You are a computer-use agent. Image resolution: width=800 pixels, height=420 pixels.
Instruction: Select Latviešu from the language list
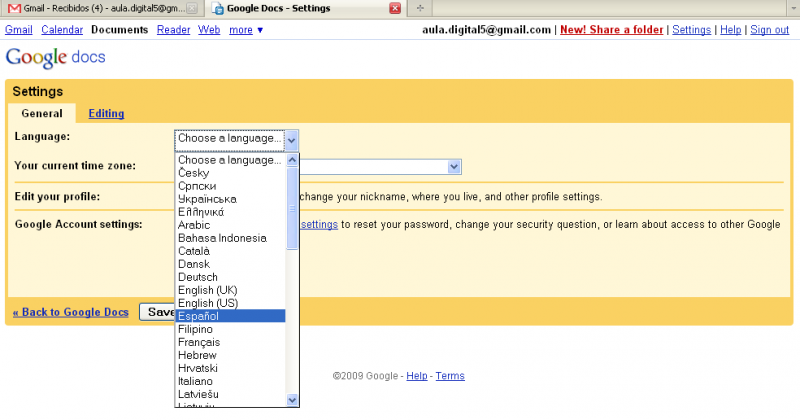point(230,394)
